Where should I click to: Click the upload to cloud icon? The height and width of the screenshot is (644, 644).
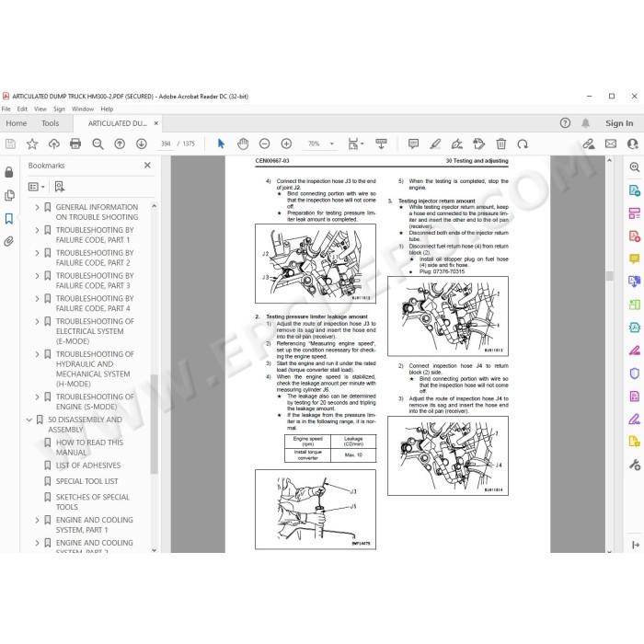(x=53, y=144)
